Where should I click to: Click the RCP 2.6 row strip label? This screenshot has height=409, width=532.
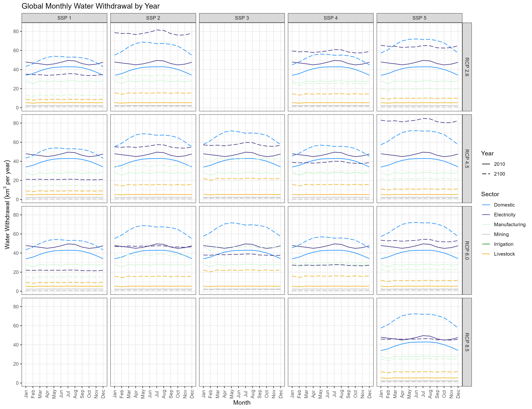point(467,67)
